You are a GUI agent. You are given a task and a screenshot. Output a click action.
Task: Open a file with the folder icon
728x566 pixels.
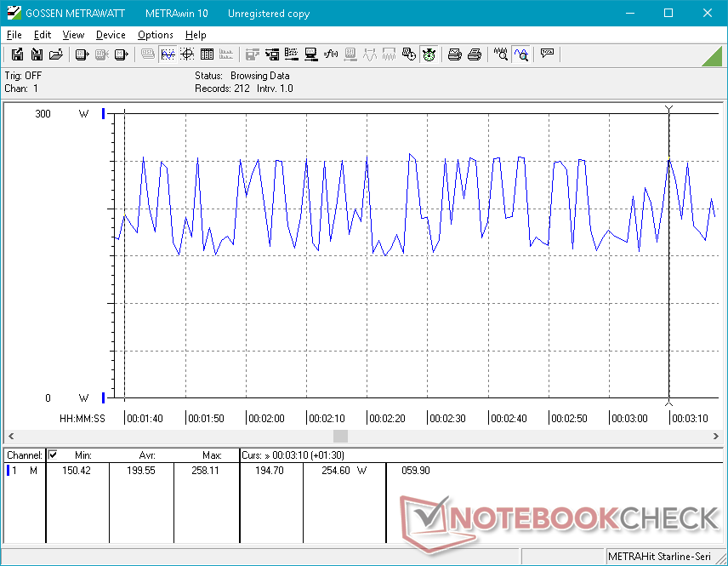pos(56,54)
